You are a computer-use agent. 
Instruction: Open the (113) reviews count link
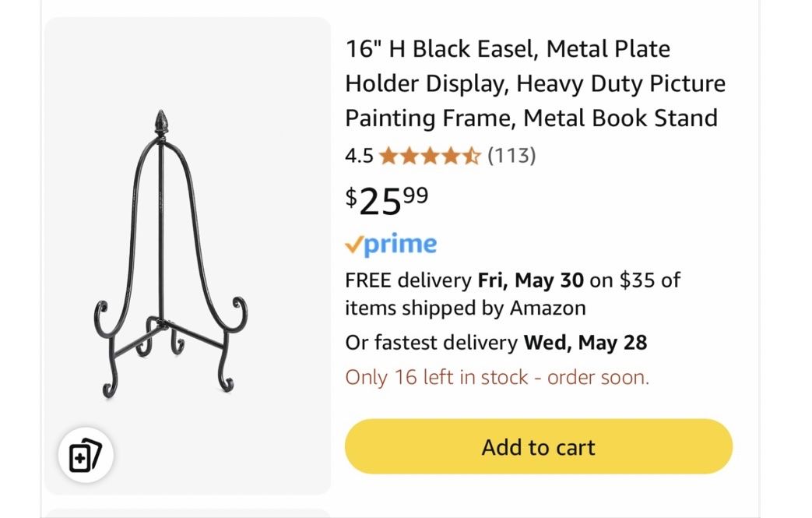click(x=511, y=156)
